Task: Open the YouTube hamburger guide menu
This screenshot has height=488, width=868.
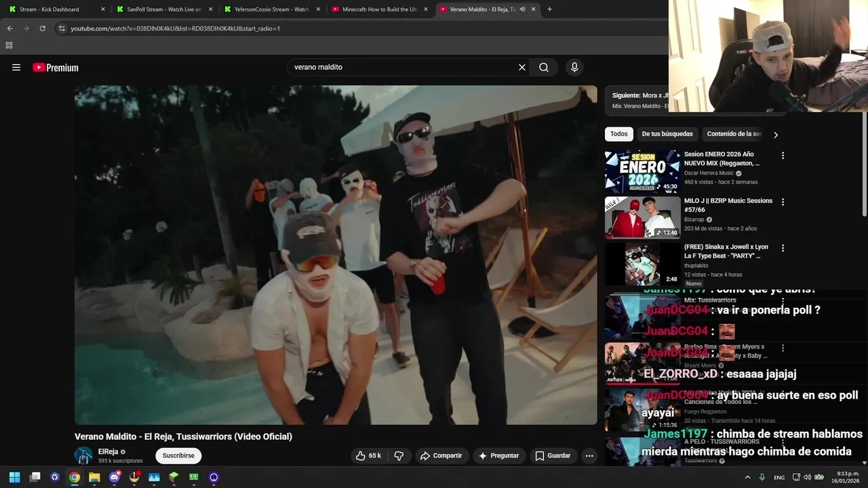Action: [16, 67]
